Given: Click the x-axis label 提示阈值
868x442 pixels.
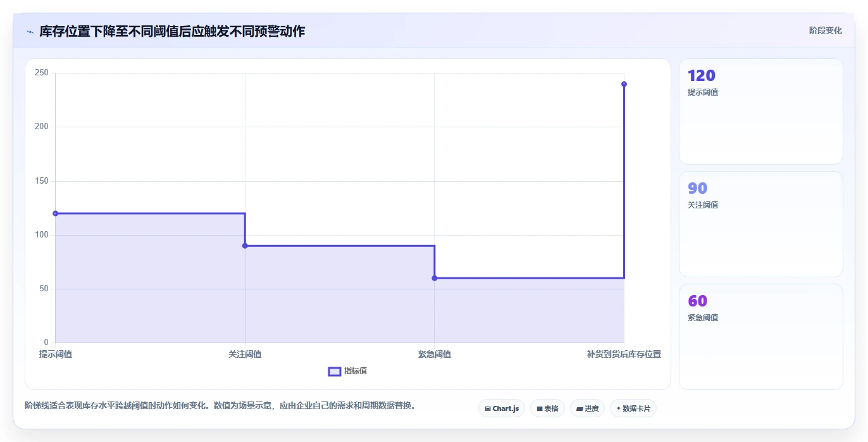Looking at the screenshot, I should (56, 355).
